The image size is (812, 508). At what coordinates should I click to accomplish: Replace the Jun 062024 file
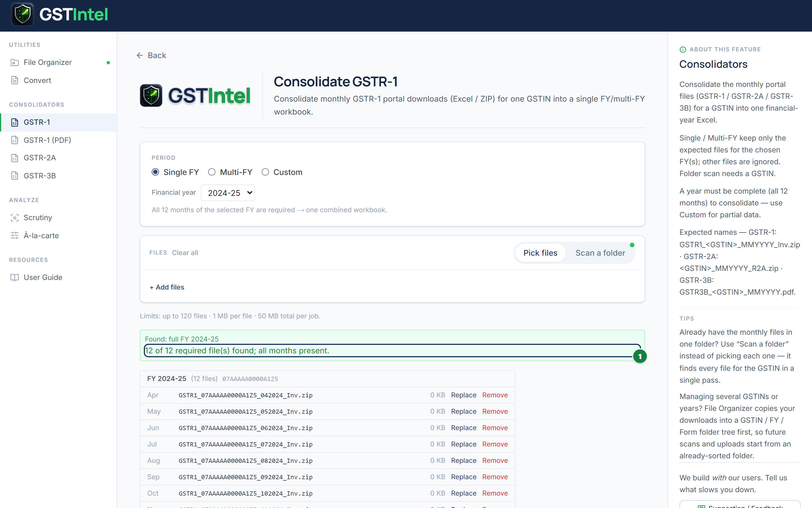click(x=464, y=428)
